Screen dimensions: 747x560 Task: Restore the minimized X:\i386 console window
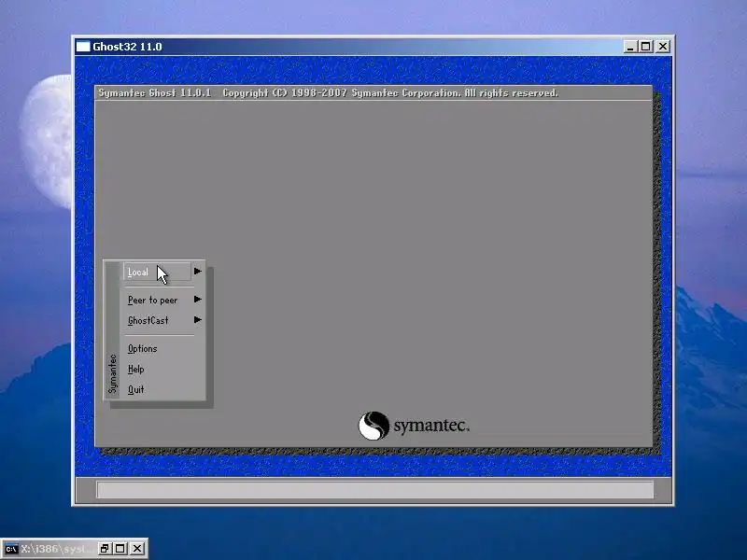(105, 549)
